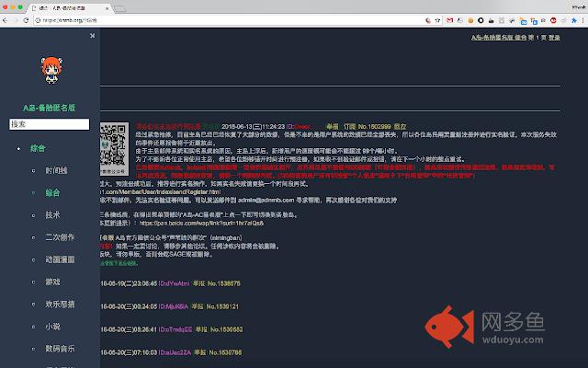The width and height of the screenshot is (588, 368).
Task: Open the QR code image in the first post
Action: pyautogui.click(x=114, y=149)
